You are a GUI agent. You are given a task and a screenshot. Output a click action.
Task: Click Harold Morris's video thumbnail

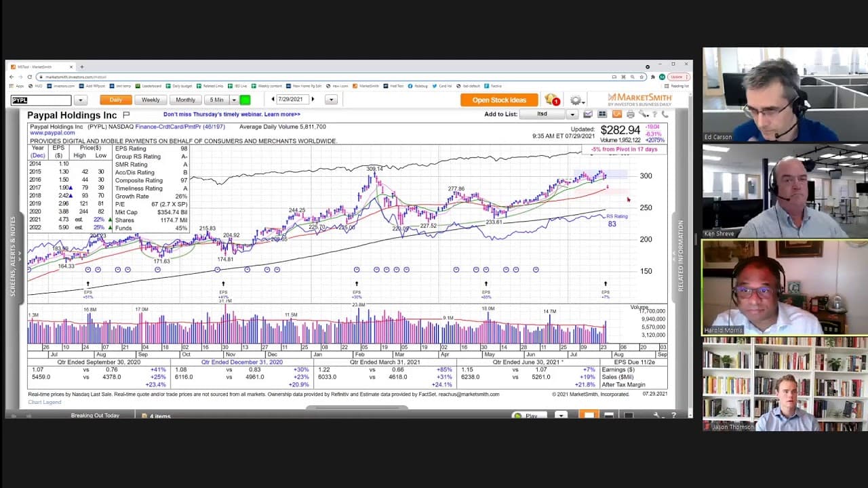pyautogui.click(x=785, y=287)
